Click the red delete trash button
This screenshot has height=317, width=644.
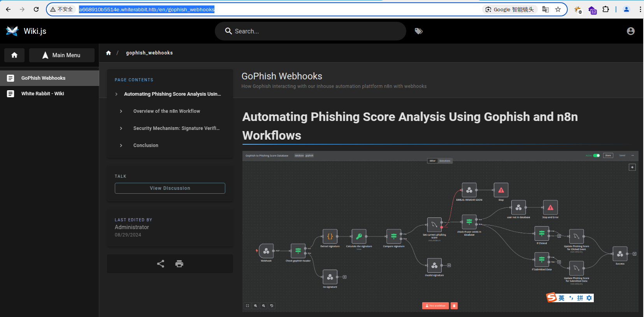[454, 306]
